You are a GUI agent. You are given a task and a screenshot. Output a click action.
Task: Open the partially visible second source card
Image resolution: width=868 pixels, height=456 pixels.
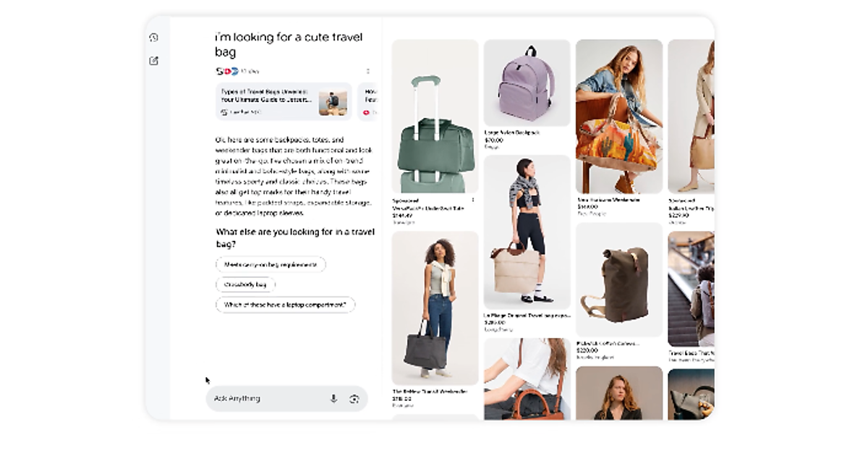[370, 101]
